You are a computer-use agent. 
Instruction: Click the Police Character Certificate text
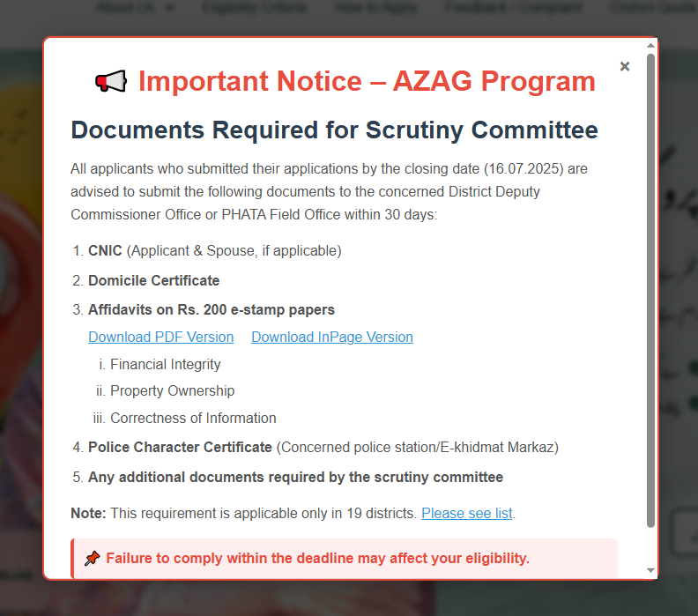click(180, 447)
